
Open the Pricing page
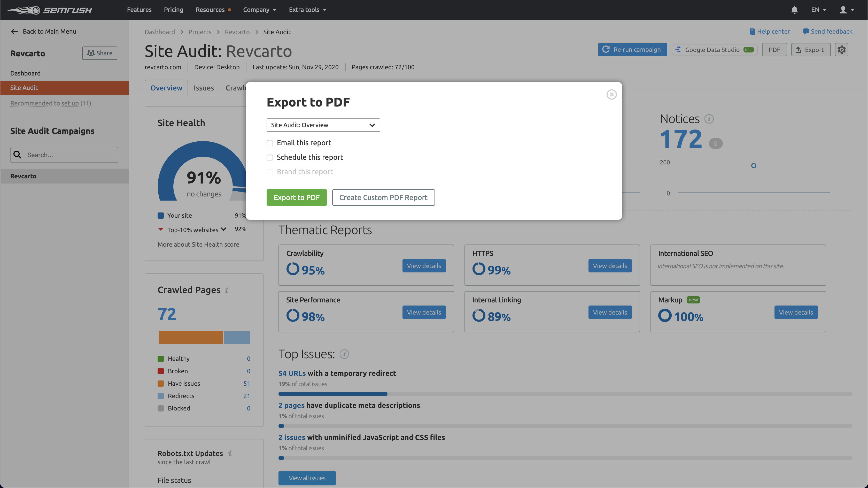(x=174, y=10)
